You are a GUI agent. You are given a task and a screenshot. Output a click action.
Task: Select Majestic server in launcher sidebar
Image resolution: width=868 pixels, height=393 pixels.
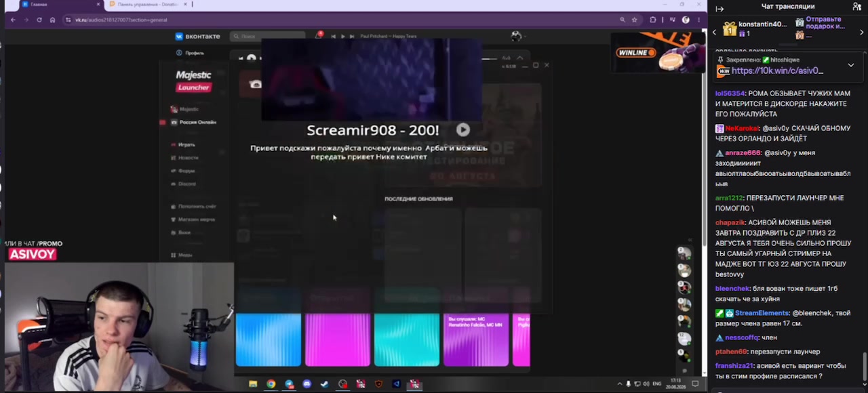(185, 109)
